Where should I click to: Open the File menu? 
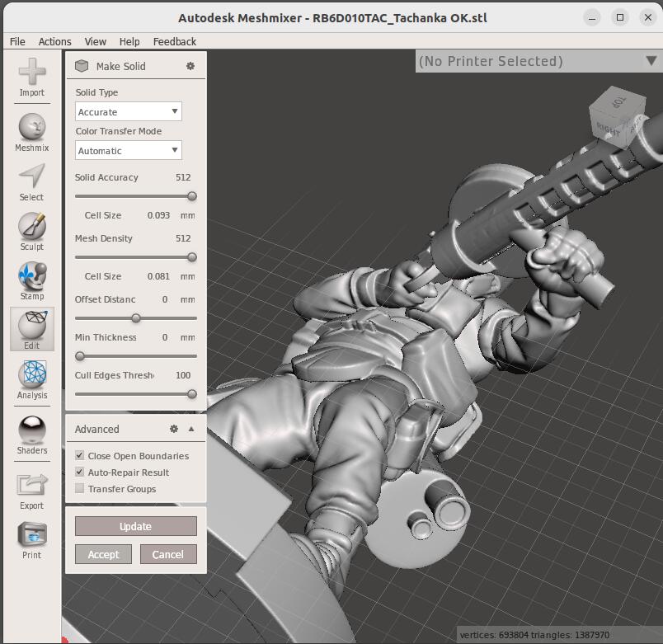17,41
